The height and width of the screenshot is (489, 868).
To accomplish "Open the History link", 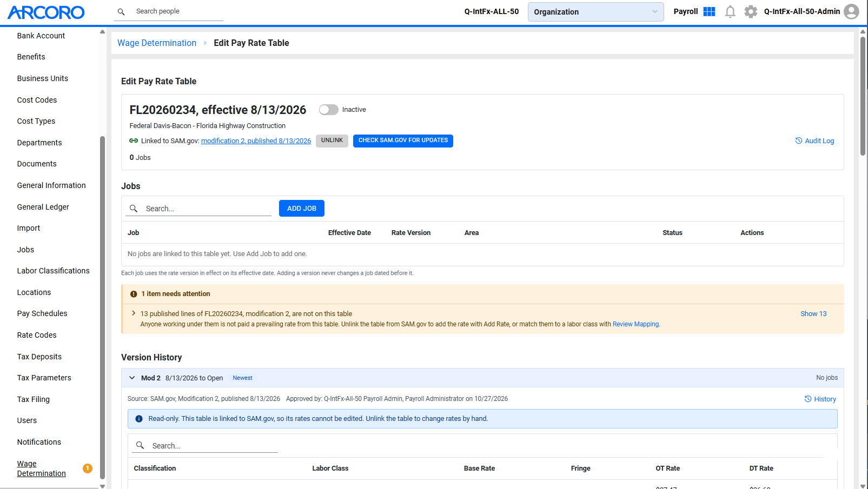I will click(x=825, y=399).
